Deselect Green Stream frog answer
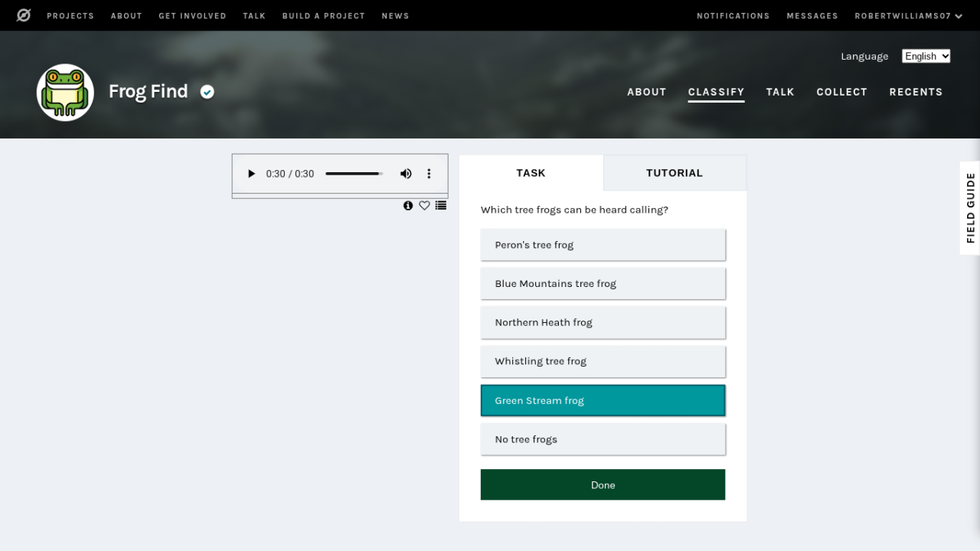Screen dimensions: 980x551 pyautogui.click(x=603, y=400)
